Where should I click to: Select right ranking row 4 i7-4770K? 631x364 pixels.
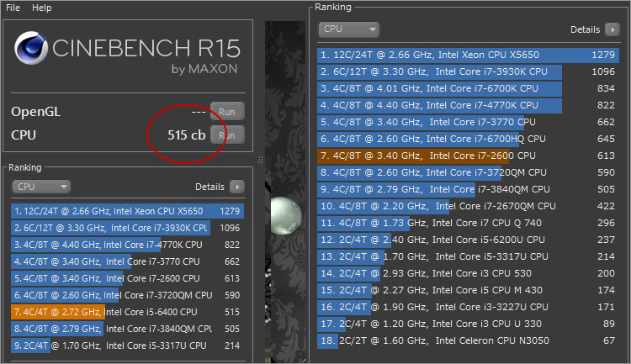pos(468,105)
